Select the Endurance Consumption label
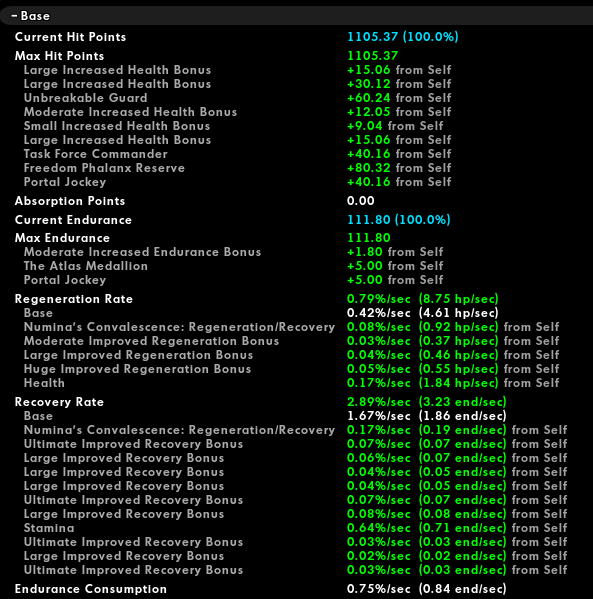 [91, 589]
